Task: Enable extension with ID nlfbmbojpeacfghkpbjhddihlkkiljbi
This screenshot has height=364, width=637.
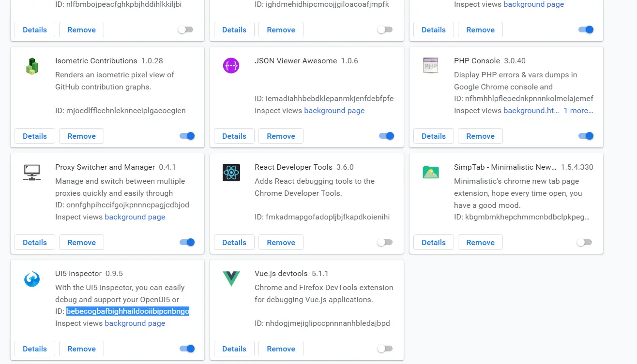Action: point(185,29)
